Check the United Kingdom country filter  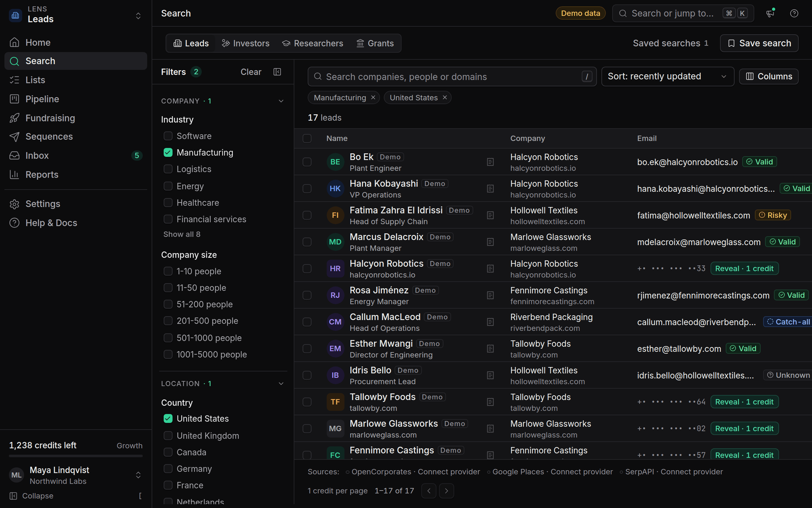[168, 435]
